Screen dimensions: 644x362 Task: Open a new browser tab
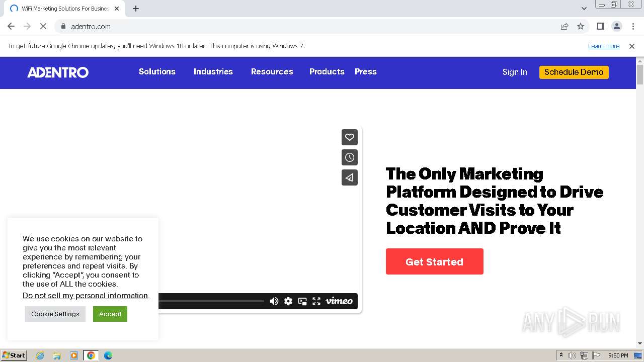[x=136, y=9]
